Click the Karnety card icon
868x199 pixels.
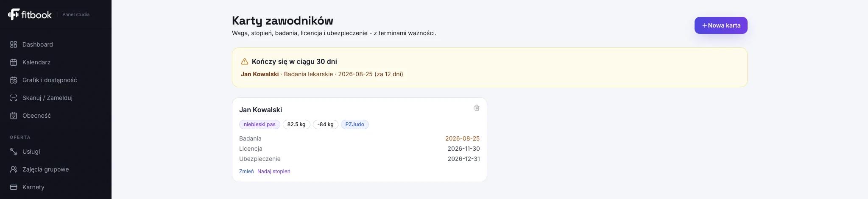click(14, 187)
